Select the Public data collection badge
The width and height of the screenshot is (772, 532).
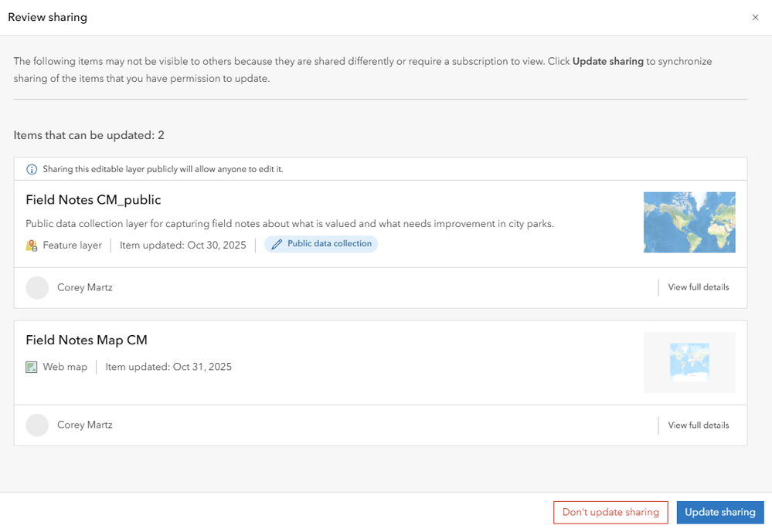pos(321,243)
